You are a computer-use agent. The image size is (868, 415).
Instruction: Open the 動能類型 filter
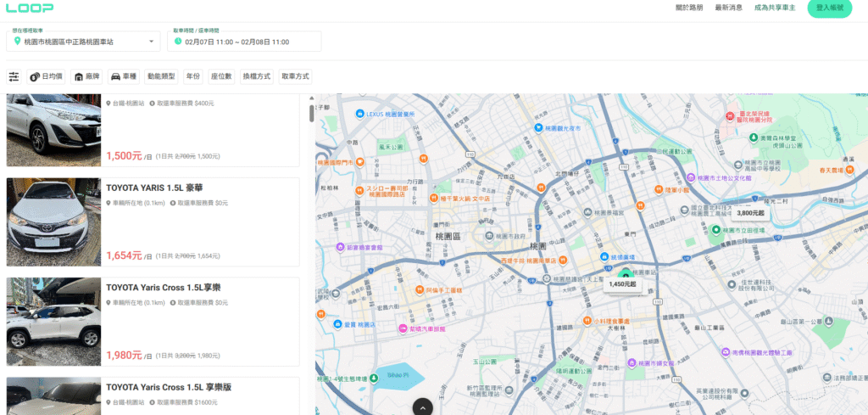160,76
